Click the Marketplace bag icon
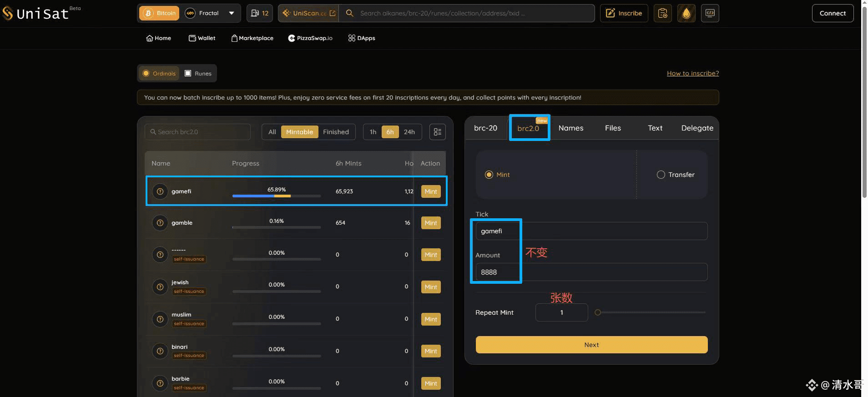The image size is (868, 397). tap(234, 38)
